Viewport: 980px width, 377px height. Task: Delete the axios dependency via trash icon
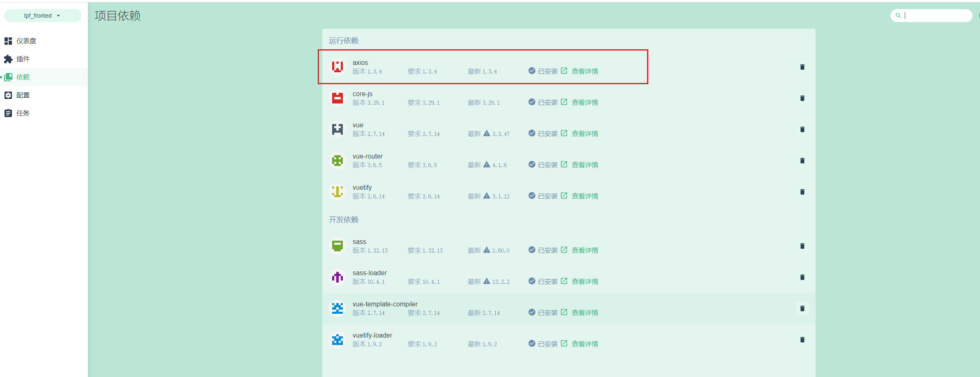802,67
